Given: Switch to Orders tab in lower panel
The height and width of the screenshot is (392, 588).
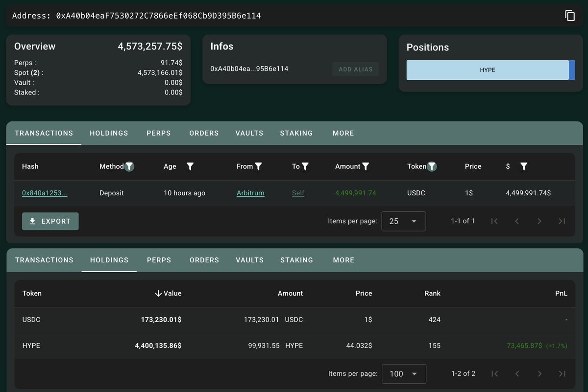Looking at the screenshot, I should (204, 260).
